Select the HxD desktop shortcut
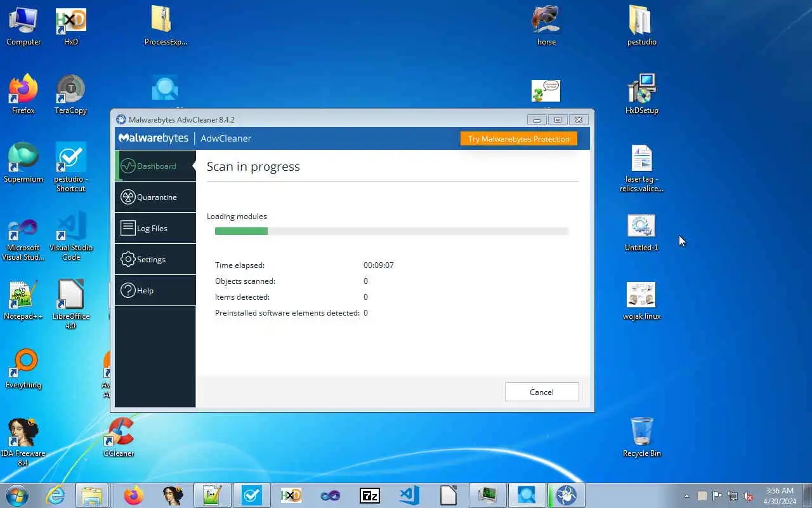The height and width of the screenshot is (508, 812). point(71,26)
